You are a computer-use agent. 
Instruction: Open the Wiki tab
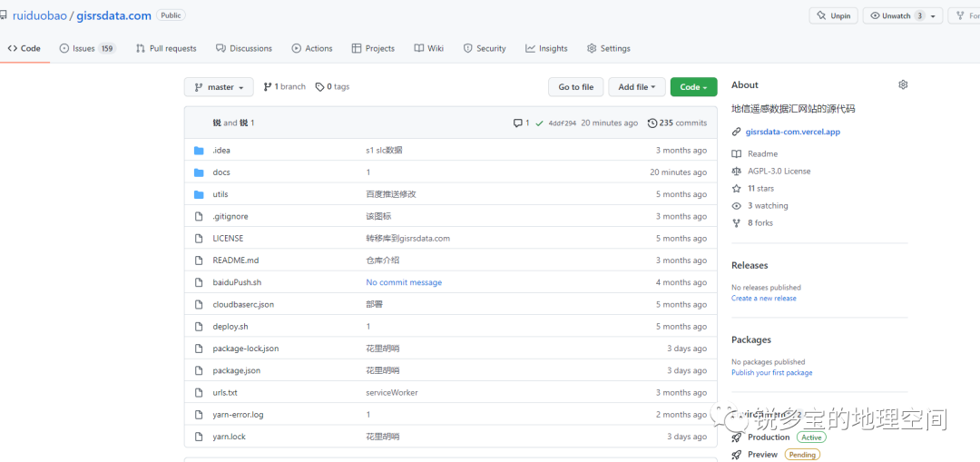coord(428,48)
